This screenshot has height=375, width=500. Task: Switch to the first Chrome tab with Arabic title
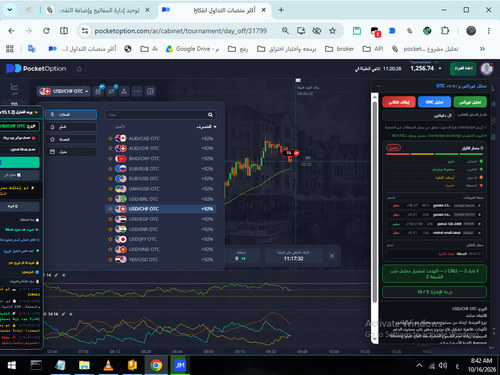tap(98, 10)
